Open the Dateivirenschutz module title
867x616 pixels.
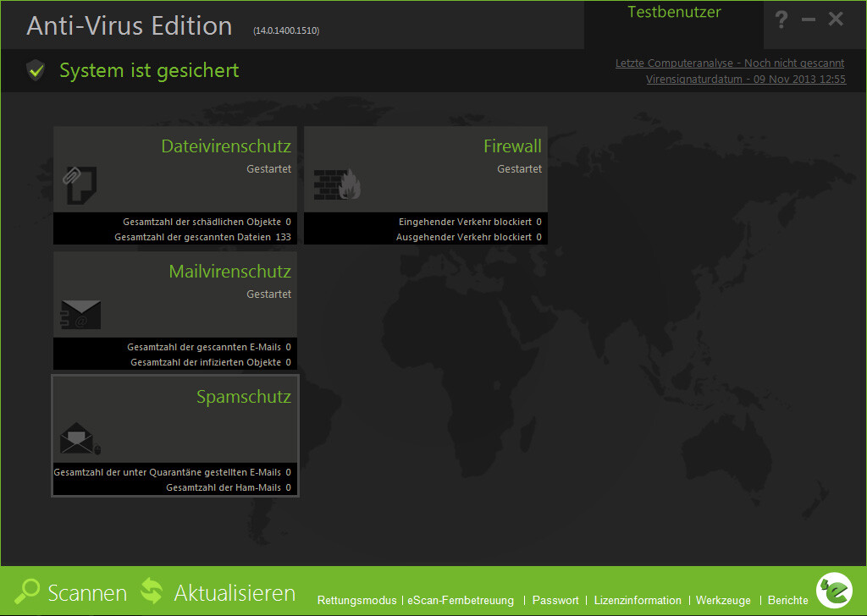(226, 146)
